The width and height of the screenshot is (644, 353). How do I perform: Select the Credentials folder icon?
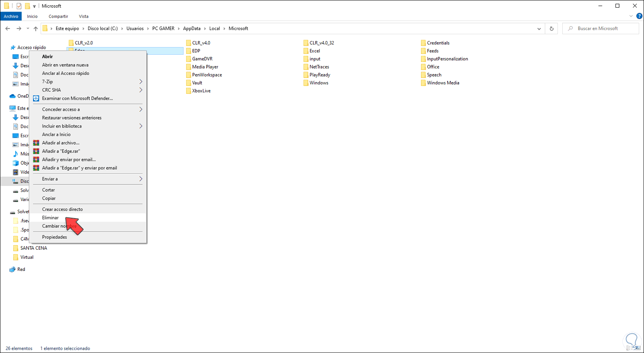coord(423,43)
